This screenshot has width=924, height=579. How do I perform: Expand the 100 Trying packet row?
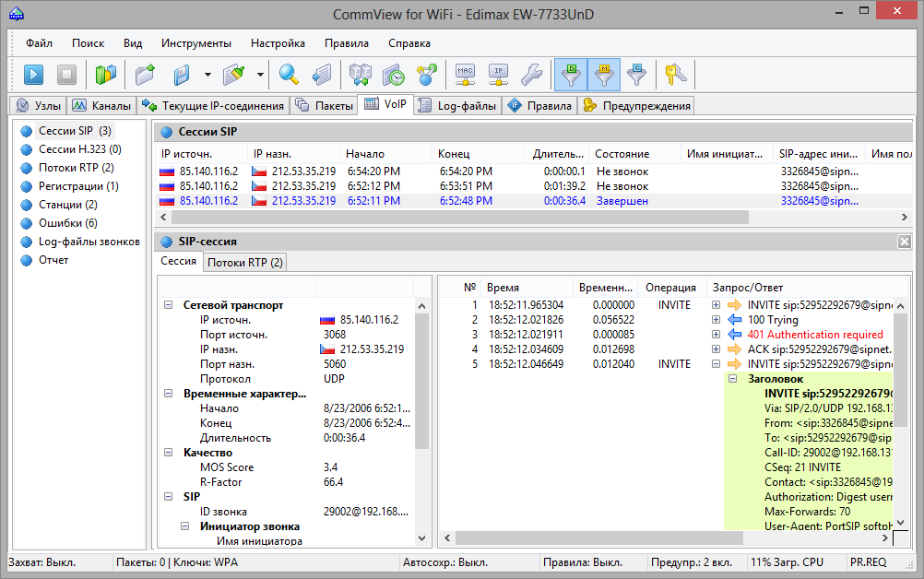point(716,320)
